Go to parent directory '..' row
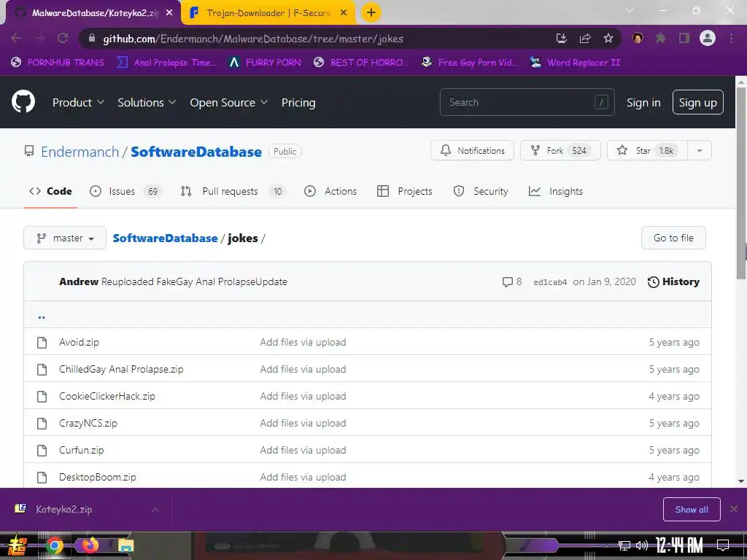Viewport: 747px width, 560px height. pos(368,315)
